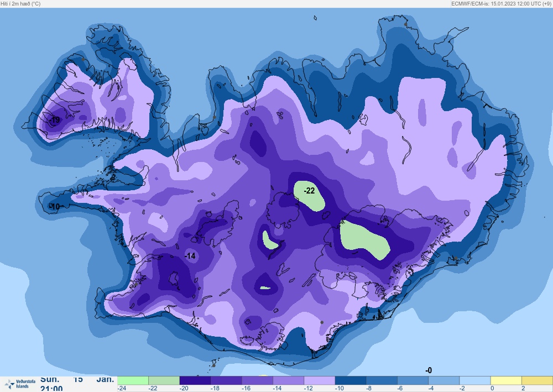Screen dimensions: 553x392
Task: Select the -10 dark blue legend swatch
Action: 351,380
